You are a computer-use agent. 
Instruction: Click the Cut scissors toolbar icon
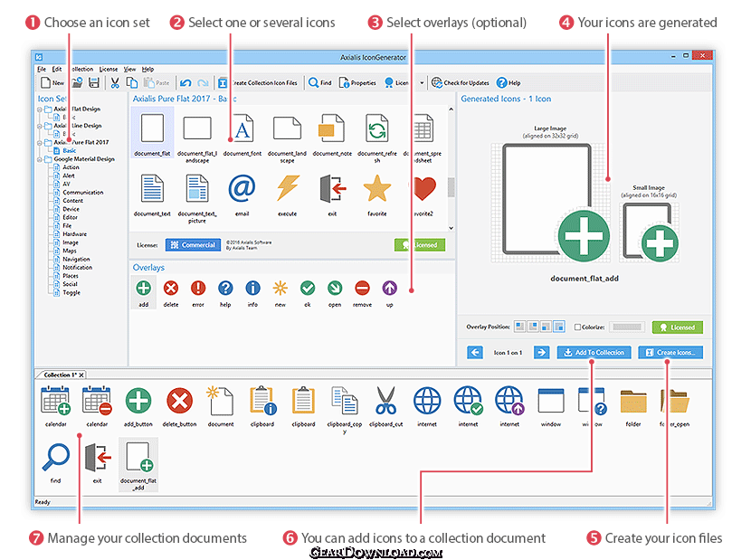coord(115,83)
